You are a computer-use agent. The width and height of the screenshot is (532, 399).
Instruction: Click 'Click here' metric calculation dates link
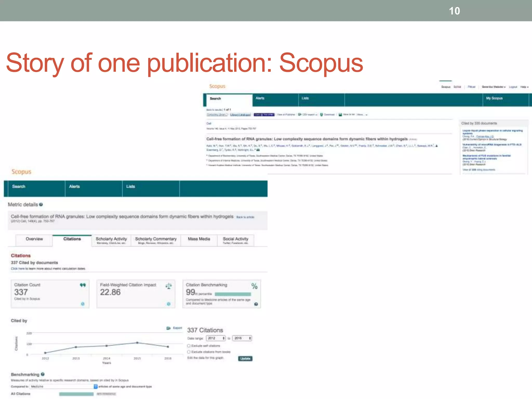[17, 269]
